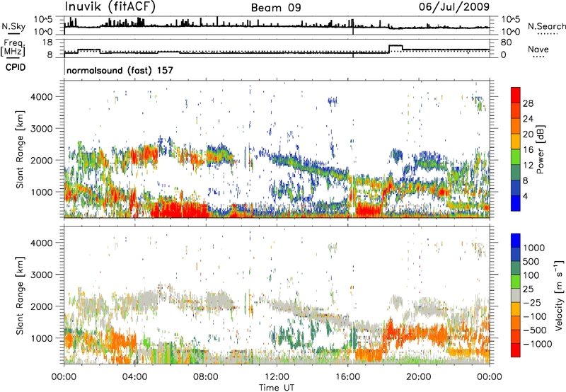Click the '28' power colorbar tick

tap(528, 103)
